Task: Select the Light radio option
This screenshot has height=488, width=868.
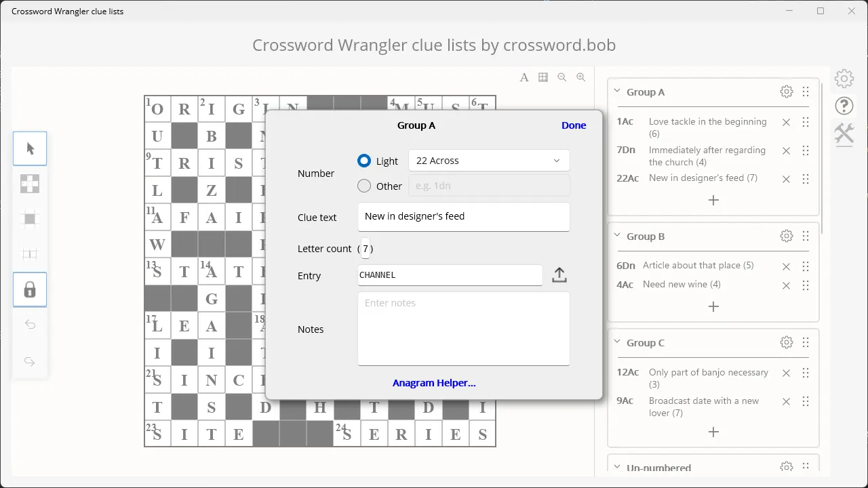Action: click(x=364, y=161)
